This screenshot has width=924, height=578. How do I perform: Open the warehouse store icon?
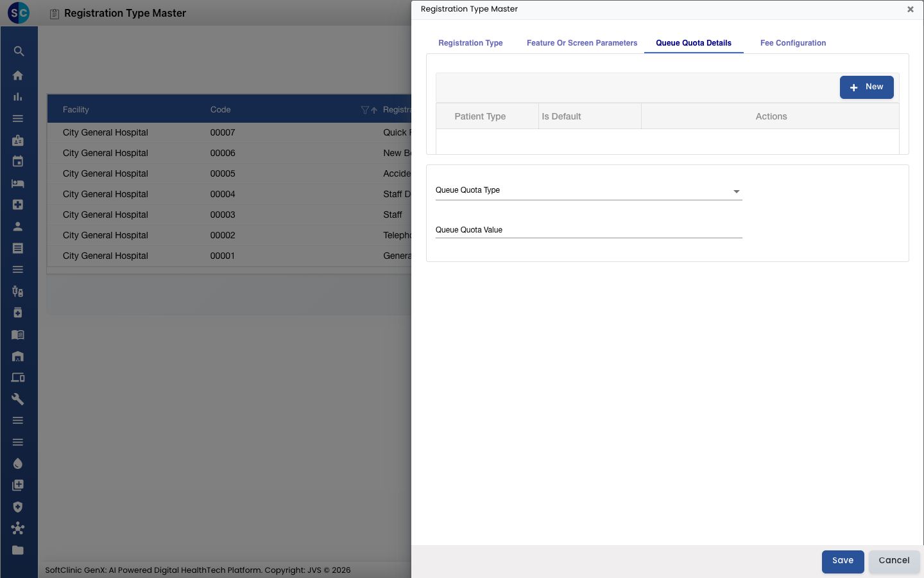point(18,356)
